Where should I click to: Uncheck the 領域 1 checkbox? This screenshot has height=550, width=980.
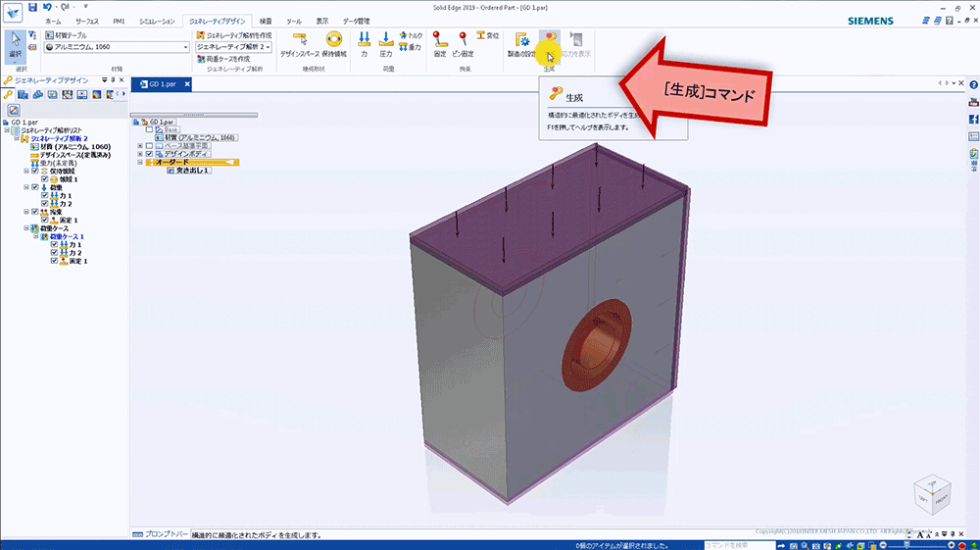[44, 179]
